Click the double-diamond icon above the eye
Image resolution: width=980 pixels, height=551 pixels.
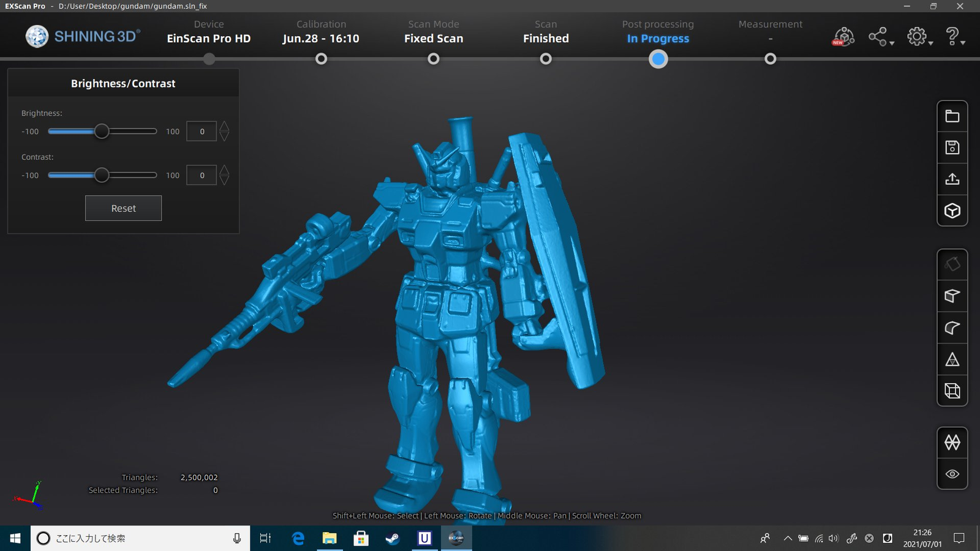[952, 442]
